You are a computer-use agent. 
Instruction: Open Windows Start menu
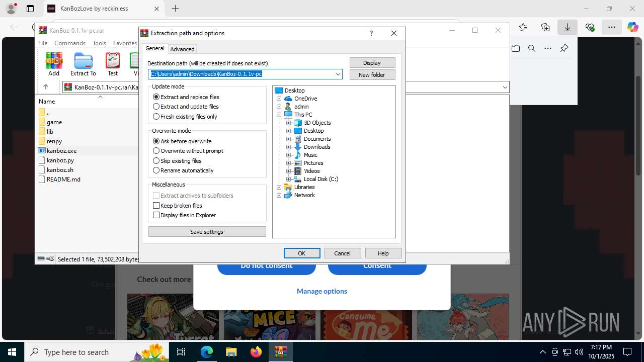coord(12,352)
